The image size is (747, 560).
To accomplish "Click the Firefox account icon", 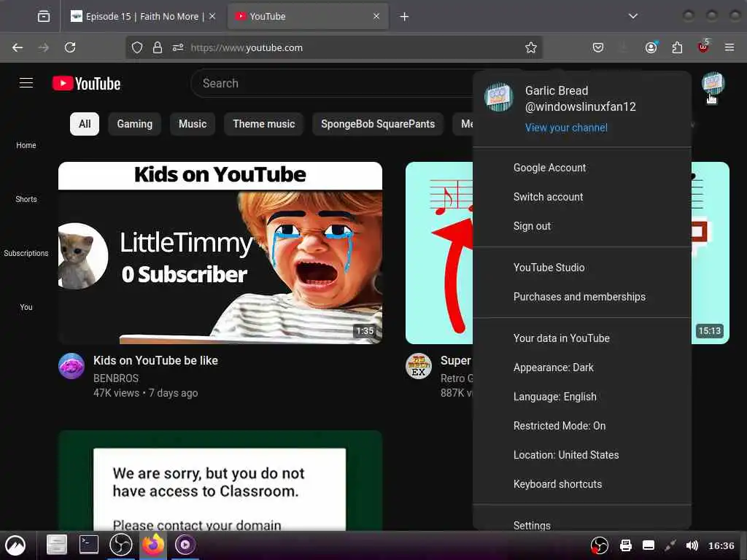I will (651, 47).
